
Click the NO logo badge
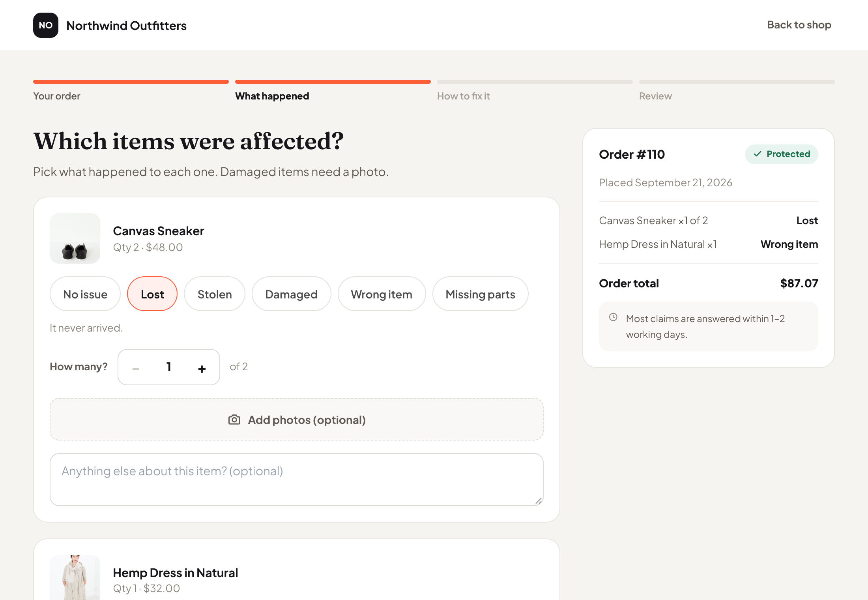[46, 25]
